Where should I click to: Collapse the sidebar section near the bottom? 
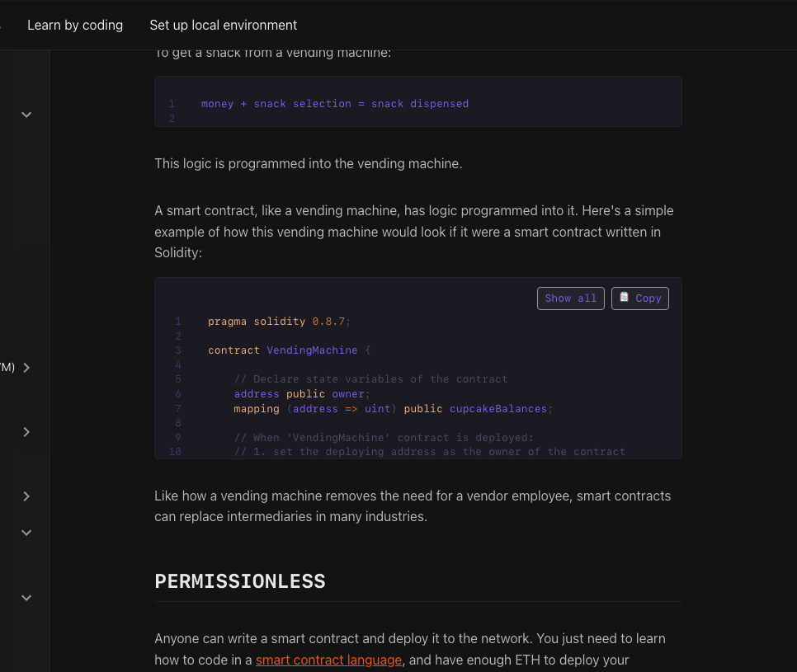pyautogui.click(x=26, y=532)
